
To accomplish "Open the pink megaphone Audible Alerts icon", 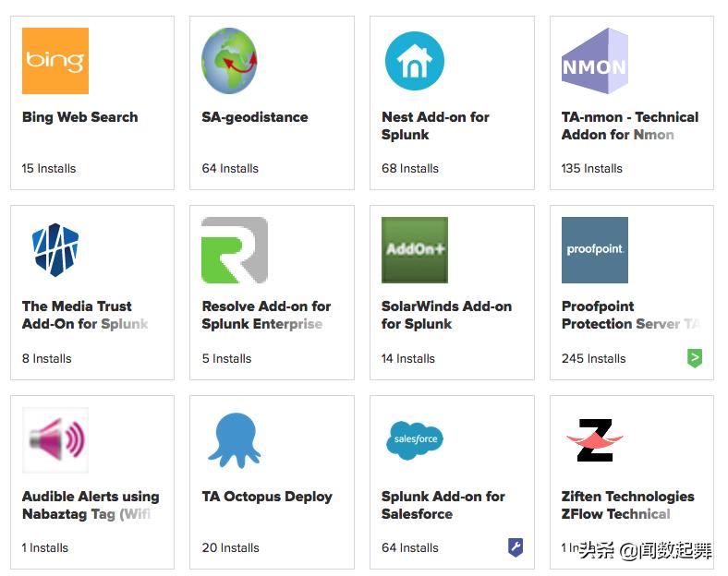I will tap(55, 439).
